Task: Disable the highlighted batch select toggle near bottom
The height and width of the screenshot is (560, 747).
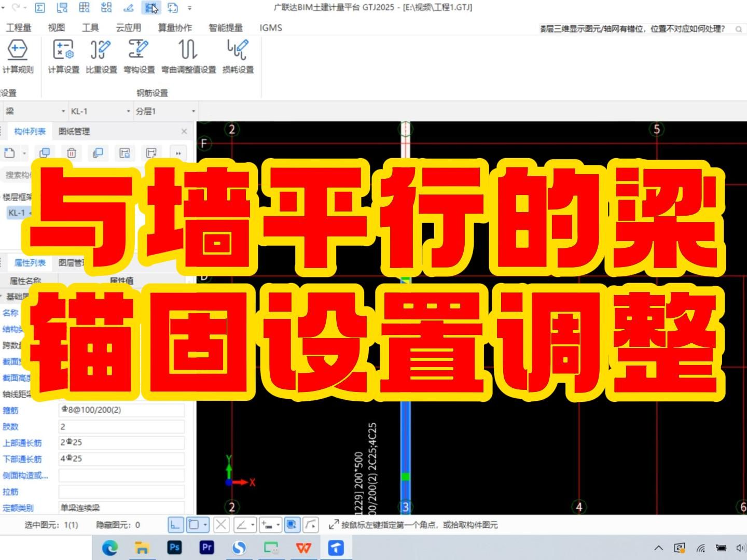Action: click(x=292, y=525)
